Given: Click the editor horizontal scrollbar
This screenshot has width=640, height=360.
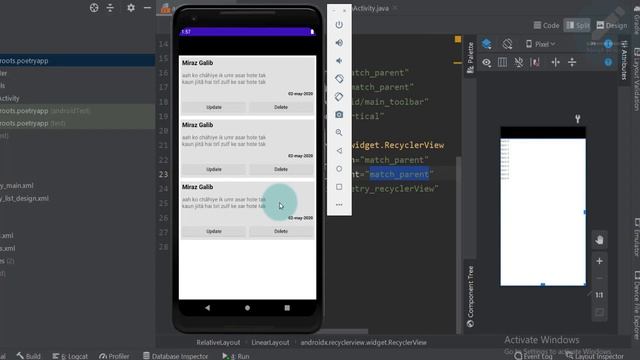Looking at the screenshot, I should pos(346,331).
